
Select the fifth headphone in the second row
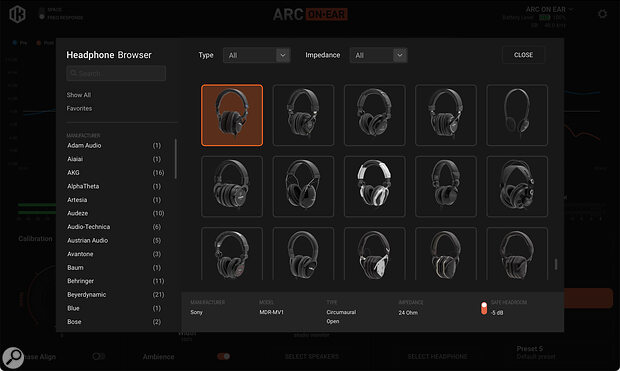[x=517, y=186]
